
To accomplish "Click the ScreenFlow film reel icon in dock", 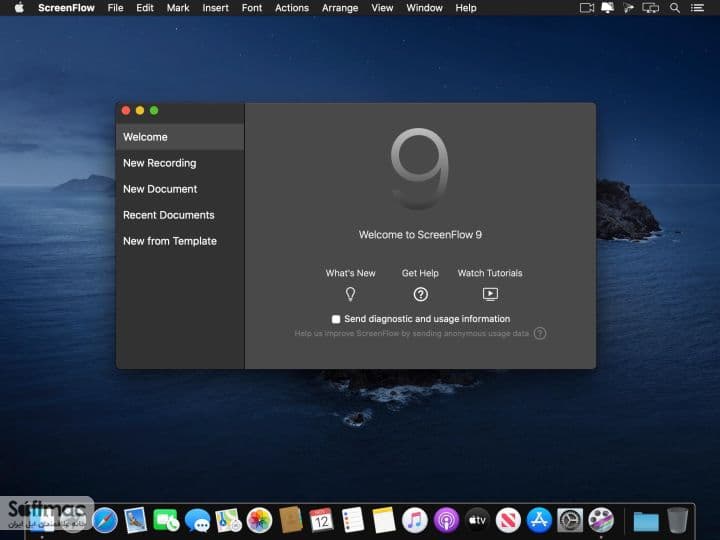I will 601,521.
